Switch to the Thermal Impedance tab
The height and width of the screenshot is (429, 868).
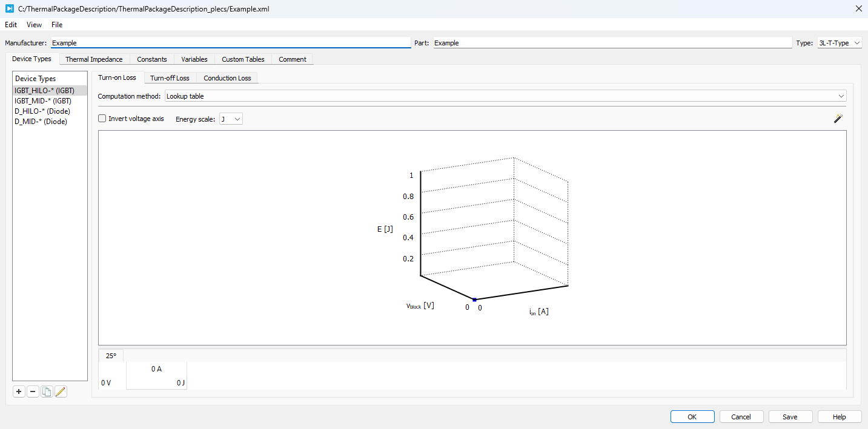94,59
